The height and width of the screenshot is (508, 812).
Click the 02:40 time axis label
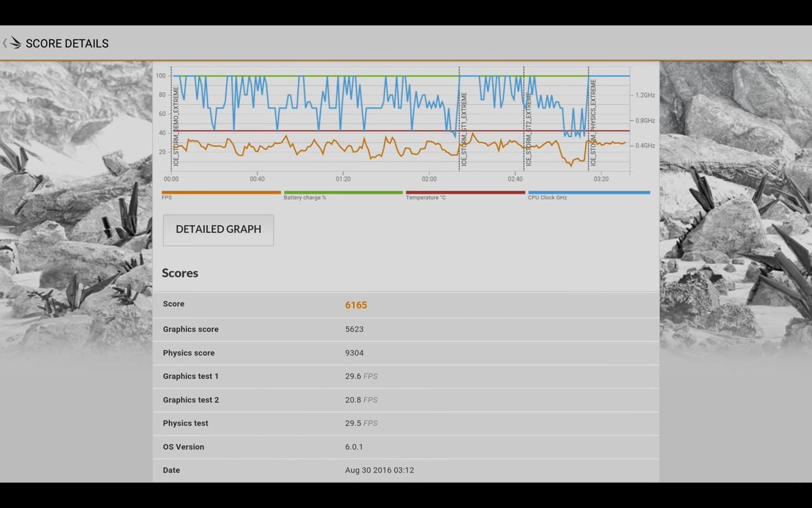[515, 179]
